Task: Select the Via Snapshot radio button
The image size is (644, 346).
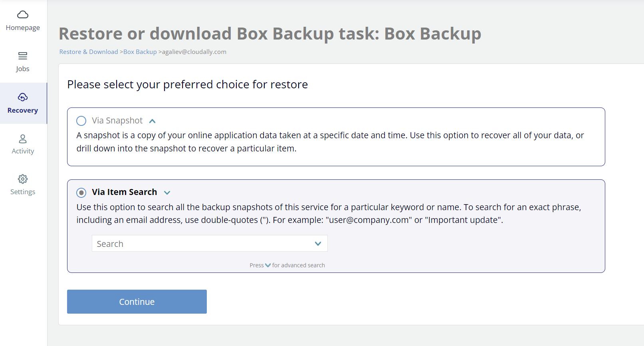Action: pyautogui.click(x=81, y=121)
